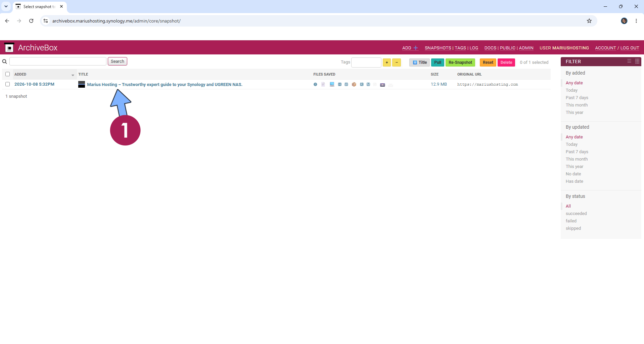Image resolution: width=644 pixels, height=344 pixels.
Task: Bookmark this page with star icon
Action: point(589,21)
